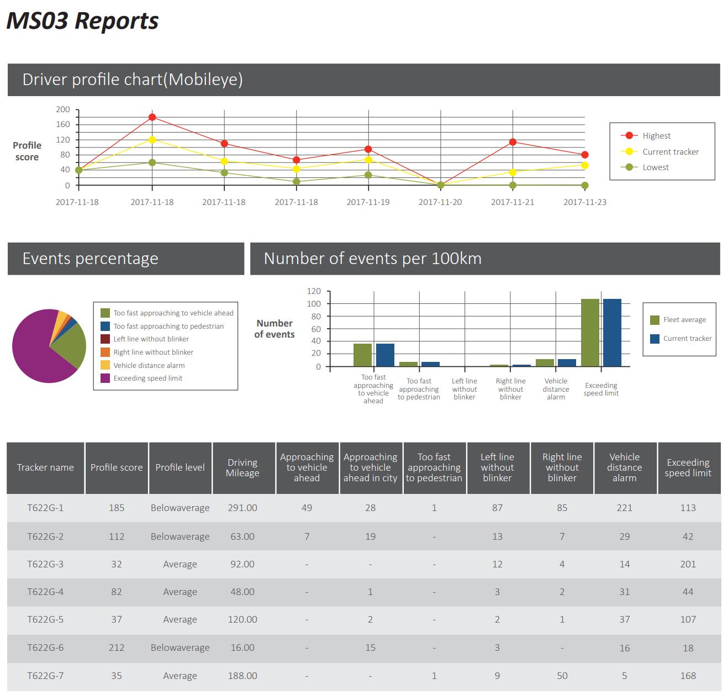
Task: Click the Tracker name column header
Action: (x=45, y=467)
